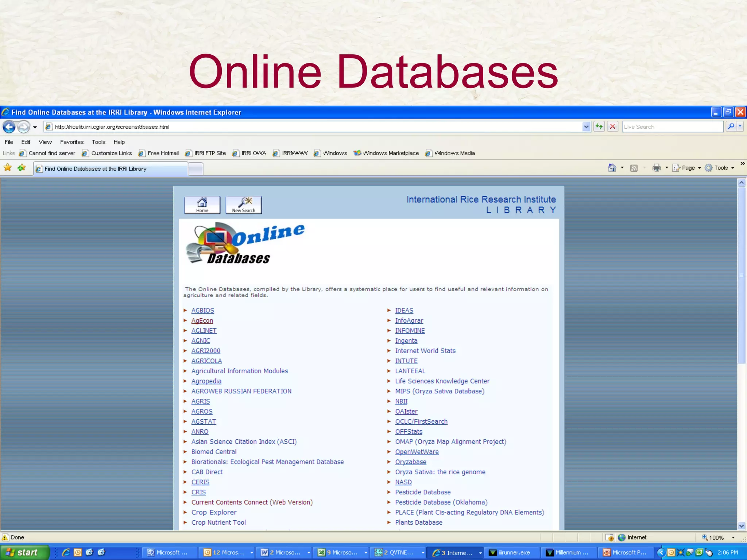Click the Print toolbar icon
747x560 pixels.
657,168
